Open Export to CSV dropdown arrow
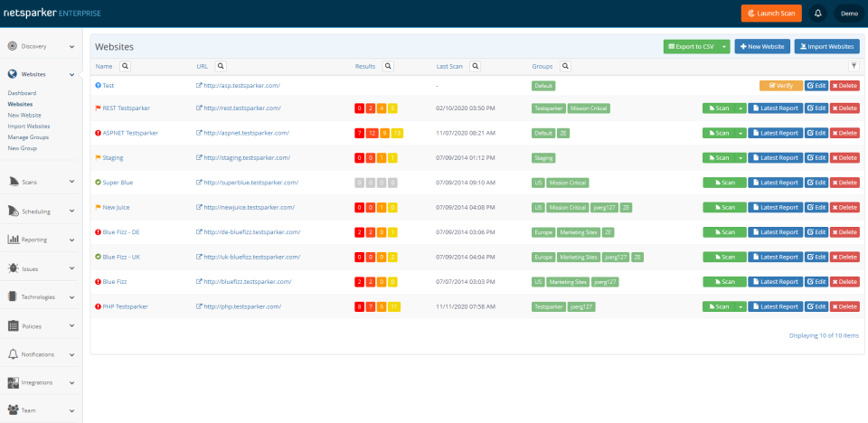This screenshot has width=868, height=423. coord(724,47)
